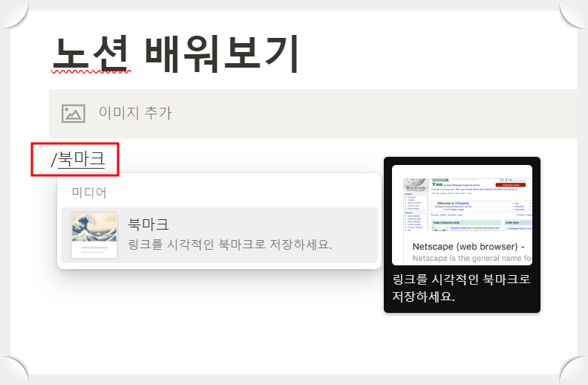Click the tooltip caption under the preview
588x385 pixels.
tap(461, 288)
